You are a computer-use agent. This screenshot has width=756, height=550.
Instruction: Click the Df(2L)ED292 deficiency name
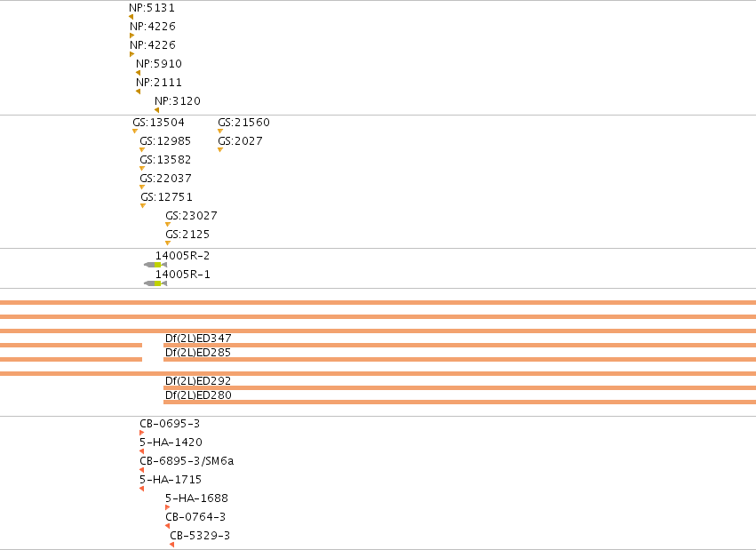tap(198, 381)
